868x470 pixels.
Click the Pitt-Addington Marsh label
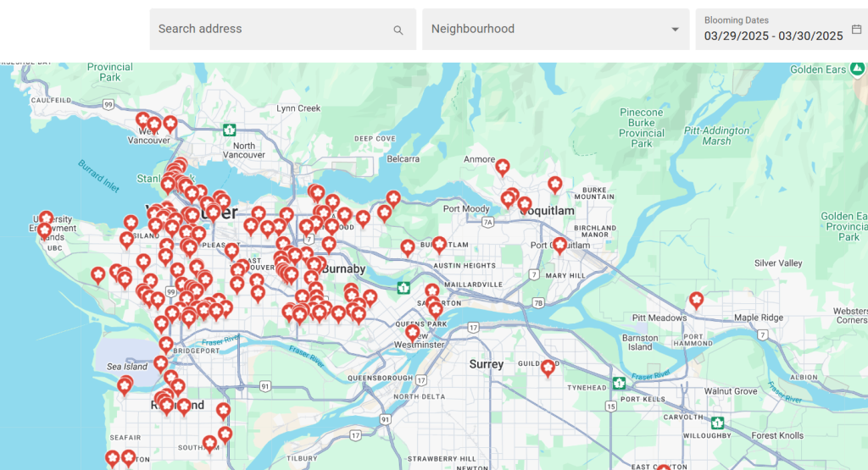click(x=717, y=136)
